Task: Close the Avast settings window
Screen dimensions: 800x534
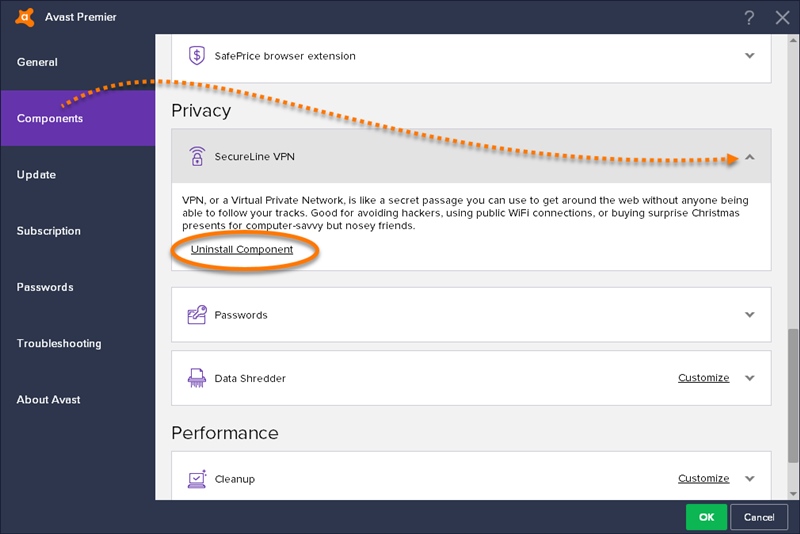Action: click(782, 17)
